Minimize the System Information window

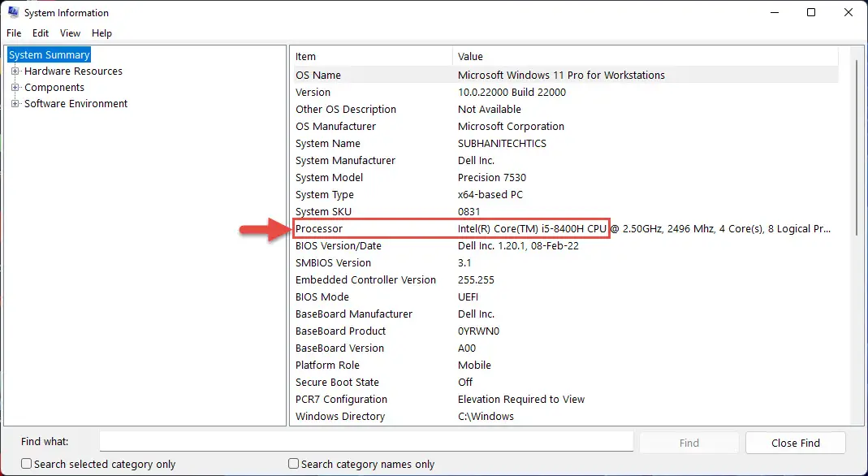tap(774, 12)
